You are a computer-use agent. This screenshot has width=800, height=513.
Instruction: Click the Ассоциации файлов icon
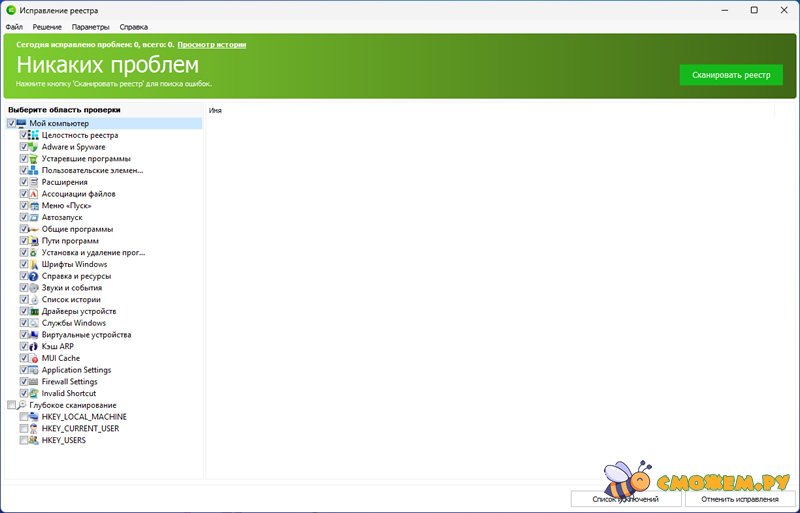coord(33,194)
